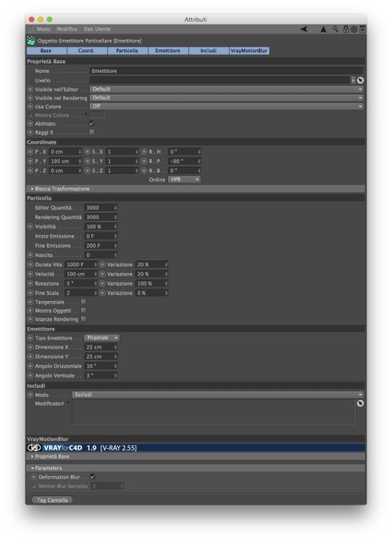Viewport: 392px width, 541px height.
Task: Open the Usa Colore dropdown set to Off
Action: tap(226, 107)
